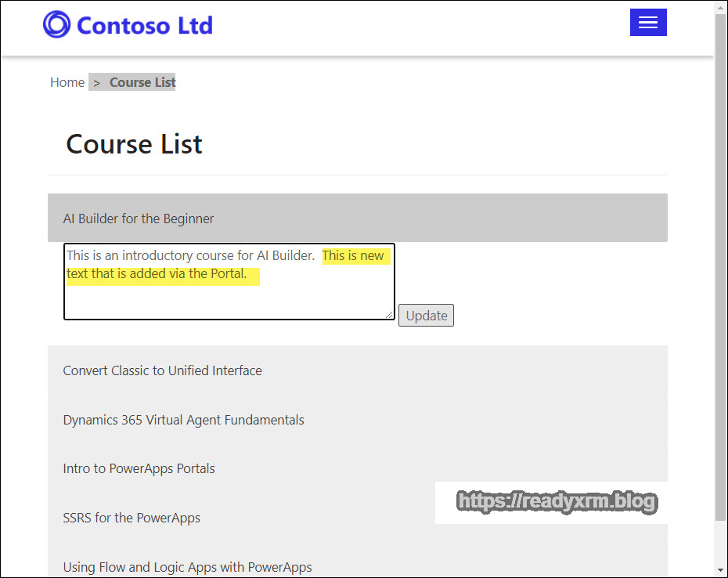Click the readyxrm.blog watermark URL
This screenshot has width=728, height=578.
click(x=557, y=502)
